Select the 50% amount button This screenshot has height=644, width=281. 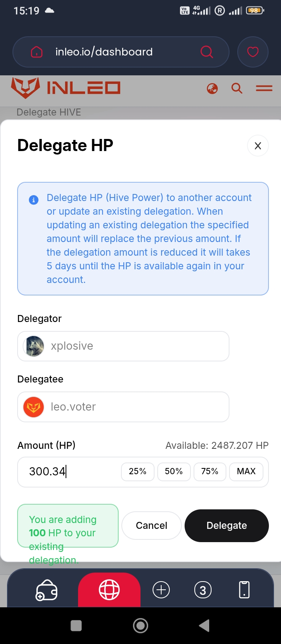click(x=174, y=471)
